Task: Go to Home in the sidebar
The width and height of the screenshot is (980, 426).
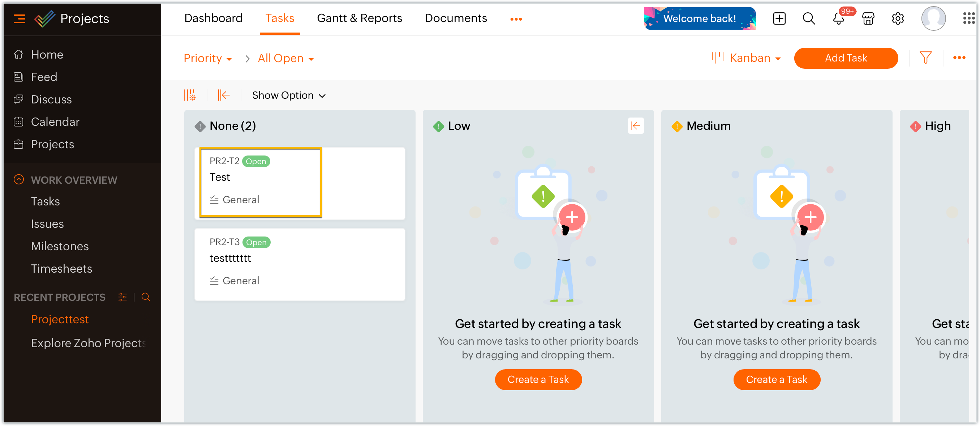Action: click(x=47, y=55)
